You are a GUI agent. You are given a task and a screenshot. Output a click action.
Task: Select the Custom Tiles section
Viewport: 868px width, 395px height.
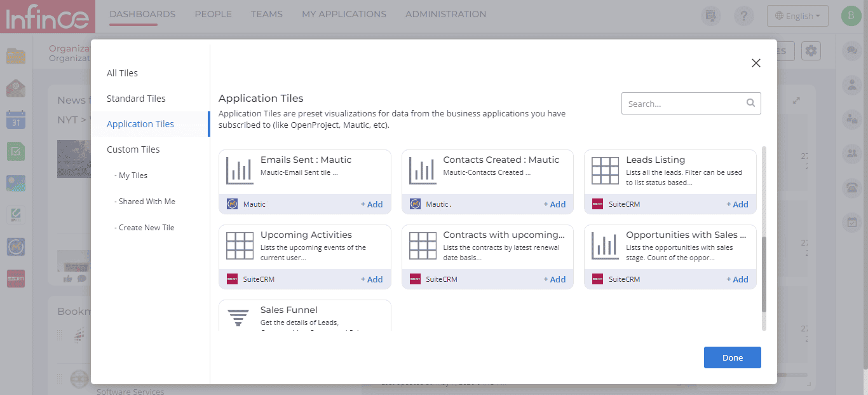point(133,149)
